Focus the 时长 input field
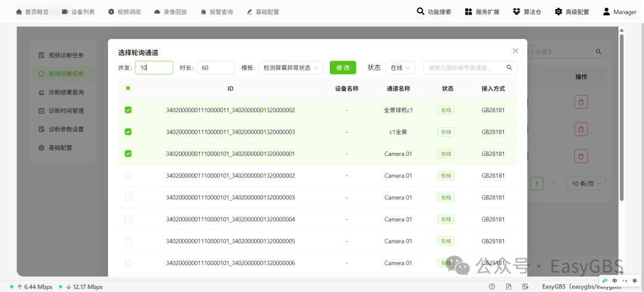The image size is (644, 292). pos(216,67)
